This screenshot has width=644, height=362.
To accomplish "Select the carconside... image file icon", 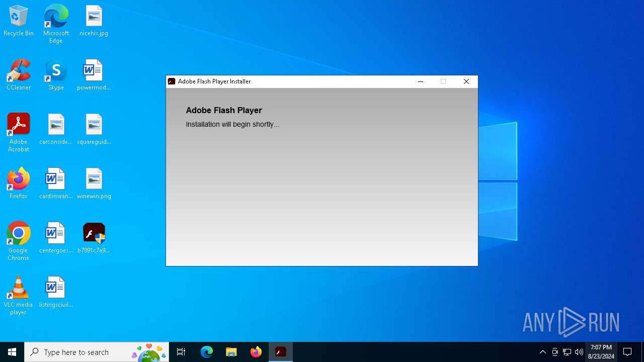I will tap(56, 130).
